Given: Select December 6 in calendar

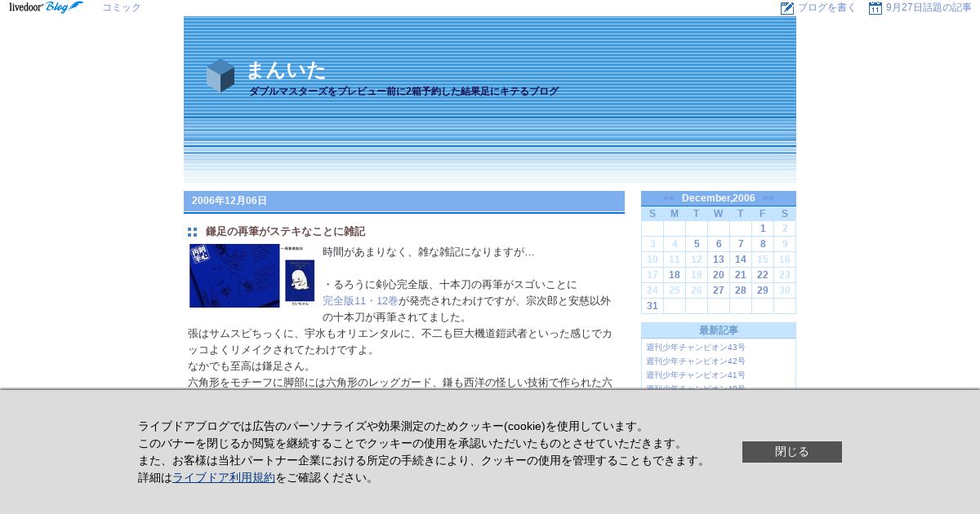Looking at the screenshot, I should [719, 244].
